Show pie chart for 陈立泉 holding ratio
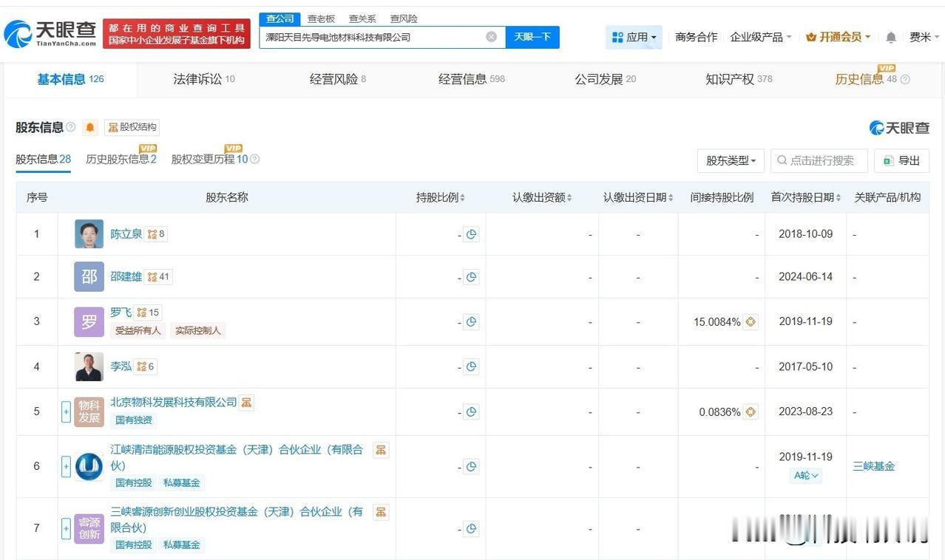The width and height of the screenshot is (945, 560). point(471,234)
